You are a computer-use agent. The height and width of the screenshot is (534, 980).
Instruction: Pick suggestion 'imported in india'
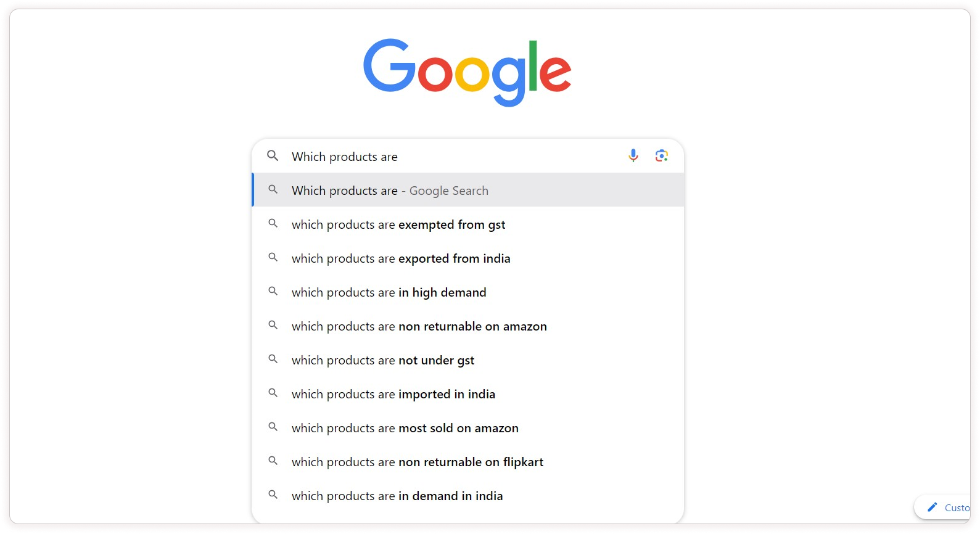click(393, 394)
